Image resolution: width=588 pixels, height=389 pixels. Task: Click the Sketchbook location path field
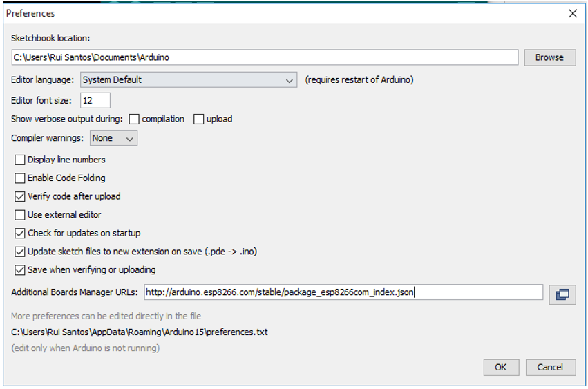pyautogui.click(x=264, y=57)
